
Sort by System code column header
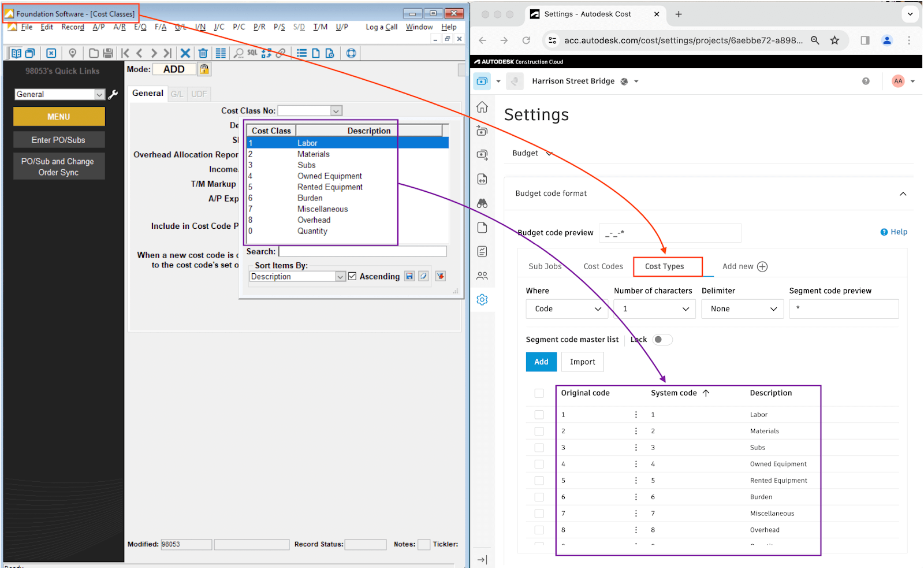[679, 393]
